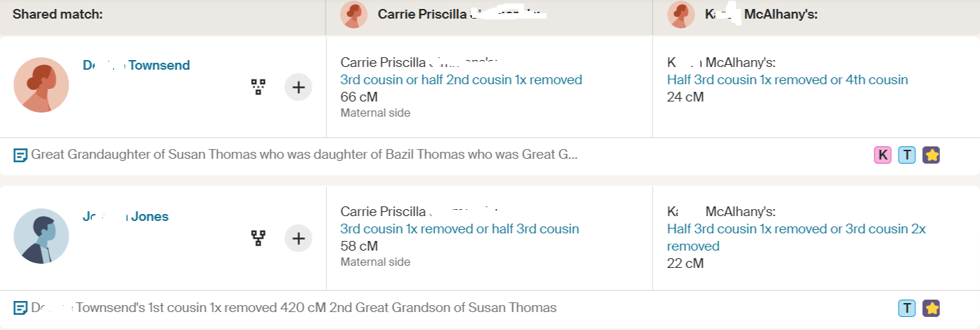This screenshot has width=980, height=330.
Task: Open note icon under Jones match
Action: click(21, 308)
